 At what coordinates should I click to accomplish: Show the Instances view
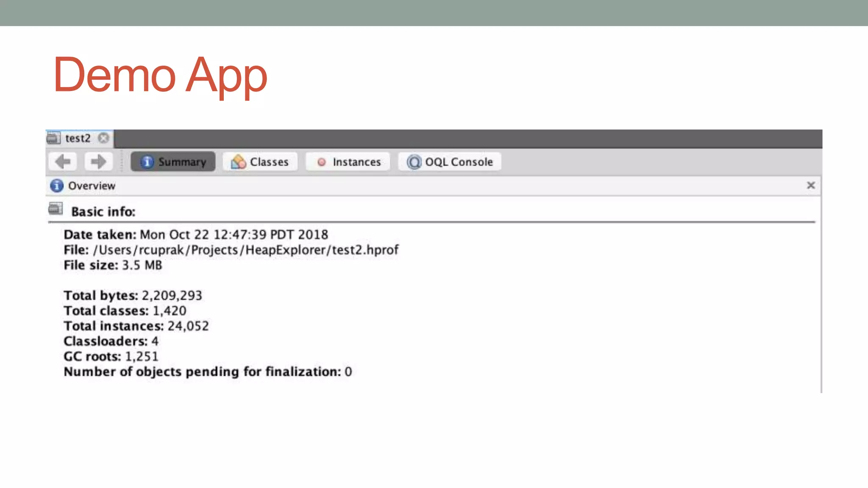click(x=348, y=162)
